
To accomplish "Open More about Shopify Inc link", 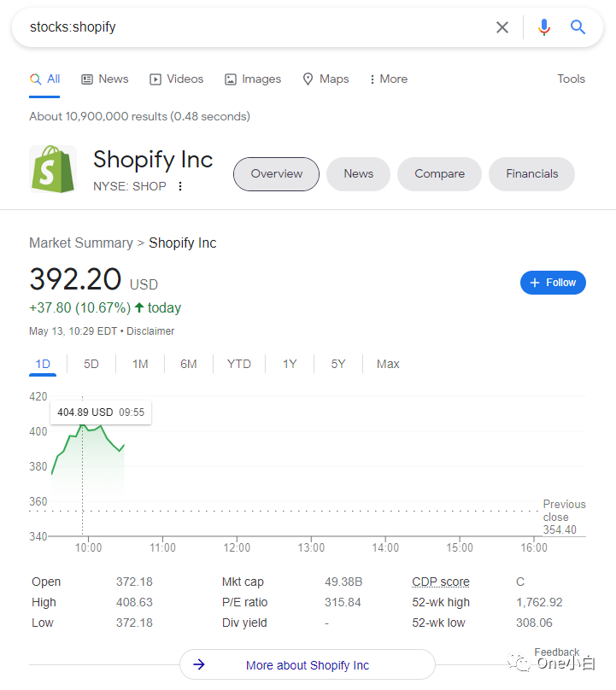I will 308,665.
